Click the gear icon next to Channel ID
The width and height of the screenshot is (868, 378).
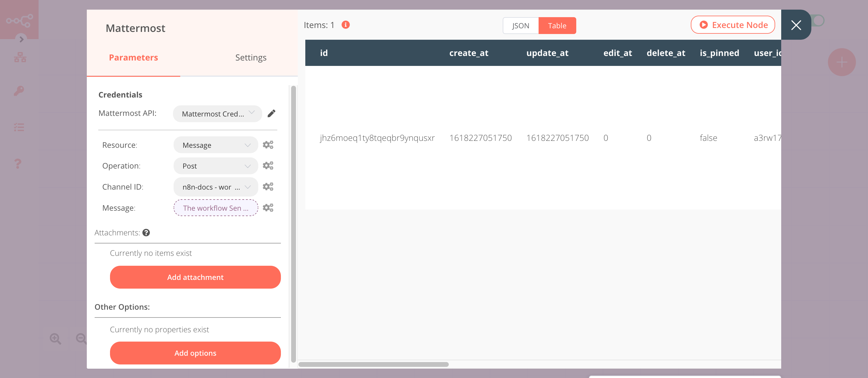(269, 186)
